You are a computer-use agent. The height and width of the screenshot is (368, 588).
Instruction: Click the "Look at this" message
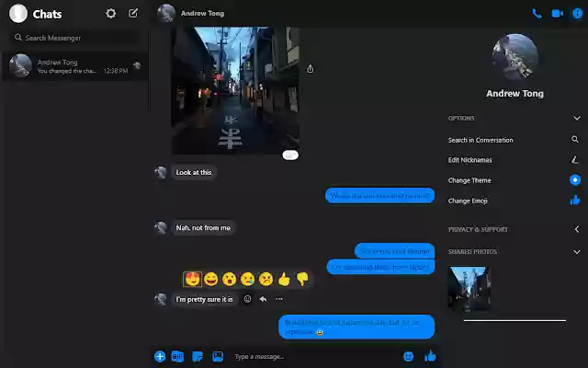coord(194,172)
